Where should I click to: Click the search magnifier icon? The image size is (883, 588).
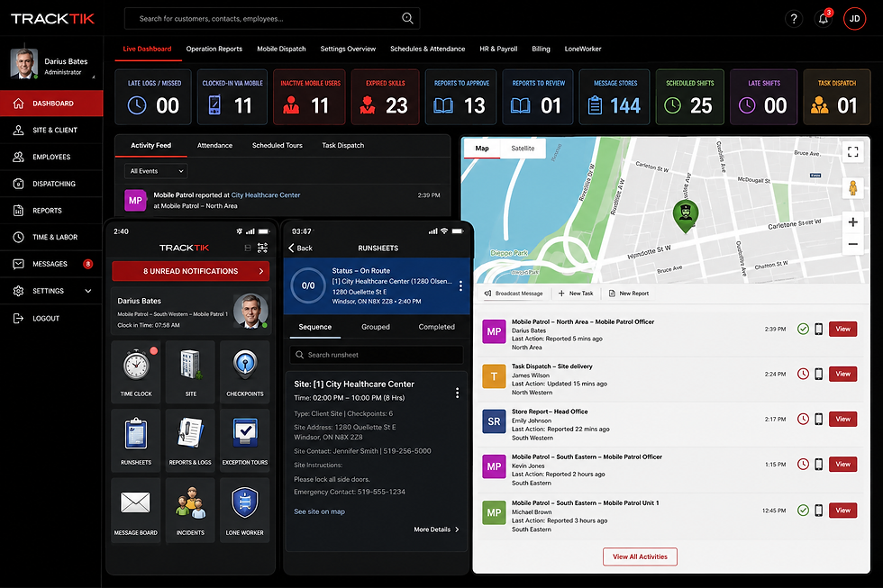[x=407, y=19]
